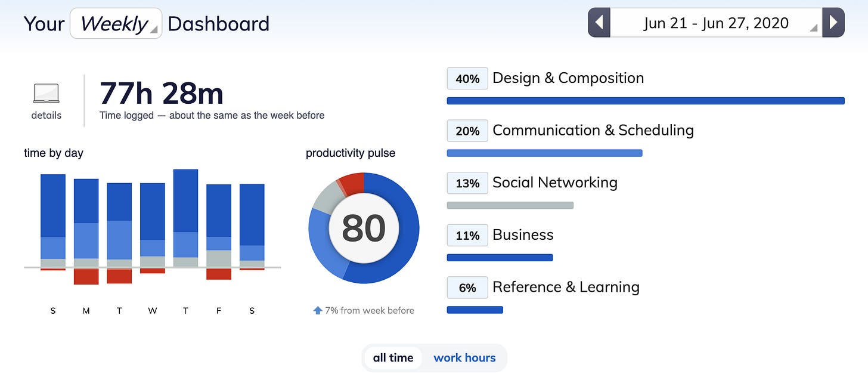Click the 40% badge for Design & Composition
Screen dimensions: 868x380
pos(467,79)
